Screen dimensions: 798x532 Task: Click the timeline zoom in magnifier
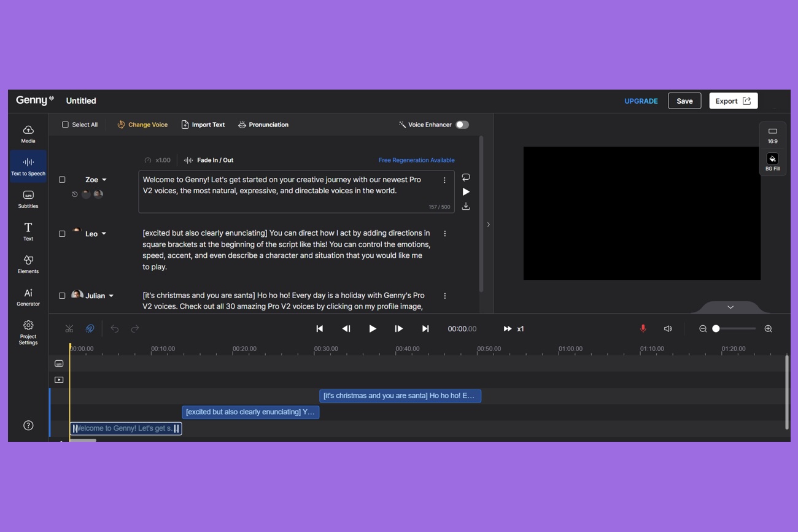768,329
